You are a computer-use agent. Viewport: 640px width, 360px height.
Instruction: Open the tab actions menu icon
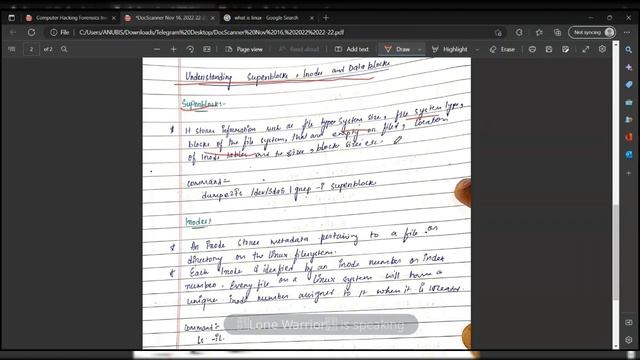[x=11, y=18]
